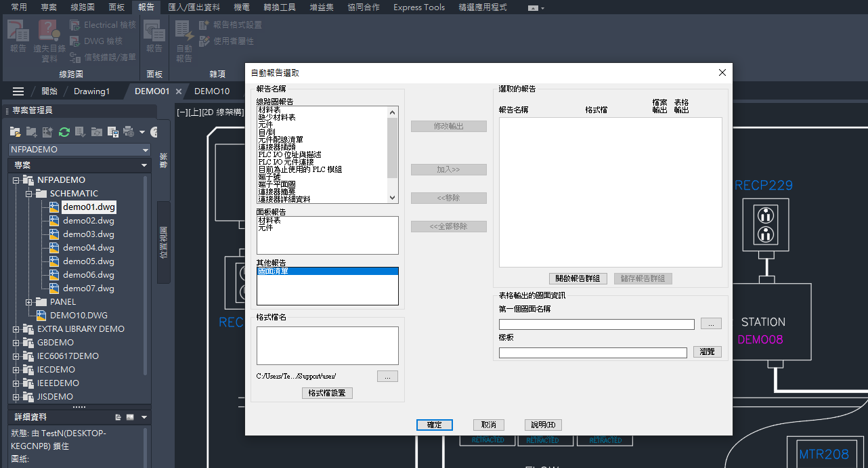Run the DWG 檢核 audit tool
The image size is (868, 468).
point(95,41)
